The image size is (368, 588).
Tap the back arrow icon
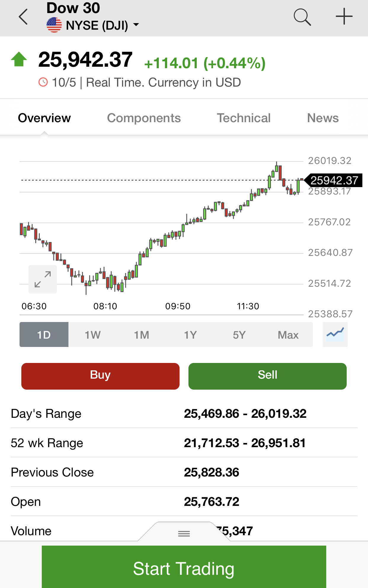23,17
